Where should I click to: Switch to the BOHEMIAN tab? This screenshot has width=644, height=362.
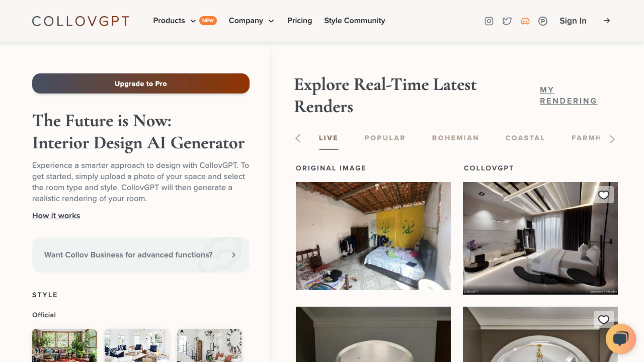(x=455, y=138)
